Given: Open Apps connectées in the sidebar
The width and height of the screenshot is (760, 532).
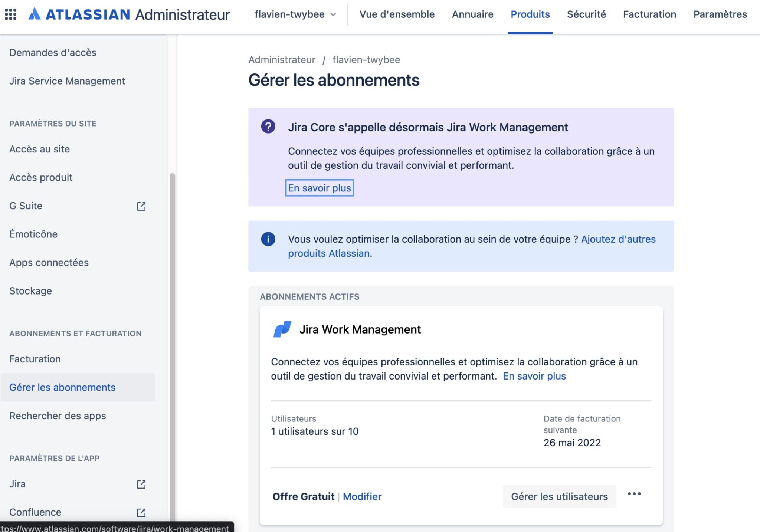Looking at the screenshot, I should pyautogui.click(x=78, y=263).
